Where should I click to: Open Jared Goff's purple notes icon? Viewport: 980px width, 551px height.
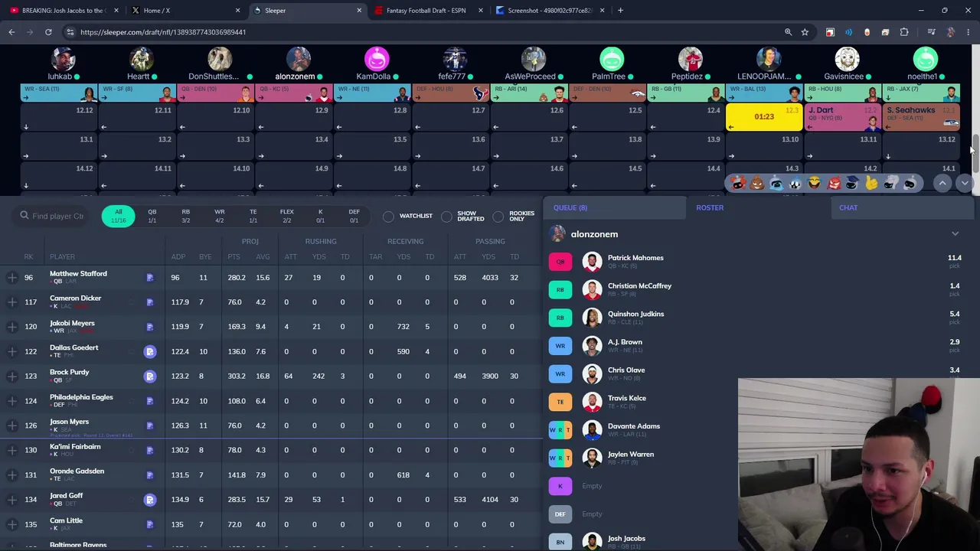coord(150,500)
